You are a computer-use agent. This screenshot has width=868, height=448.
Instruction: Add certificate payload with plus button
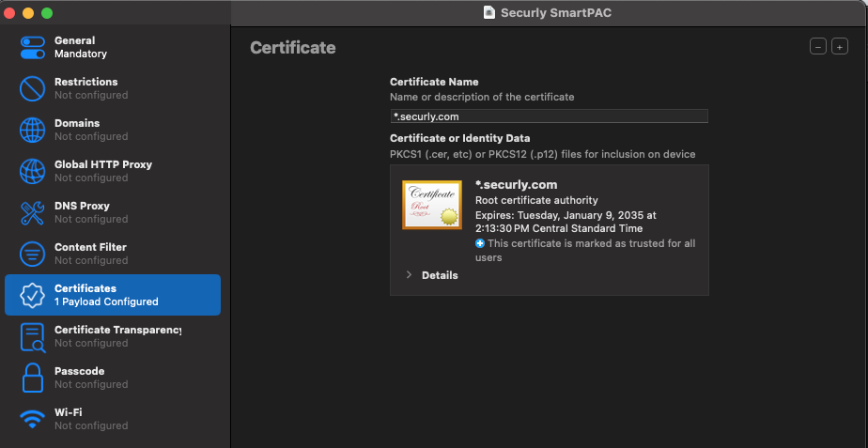840,47
